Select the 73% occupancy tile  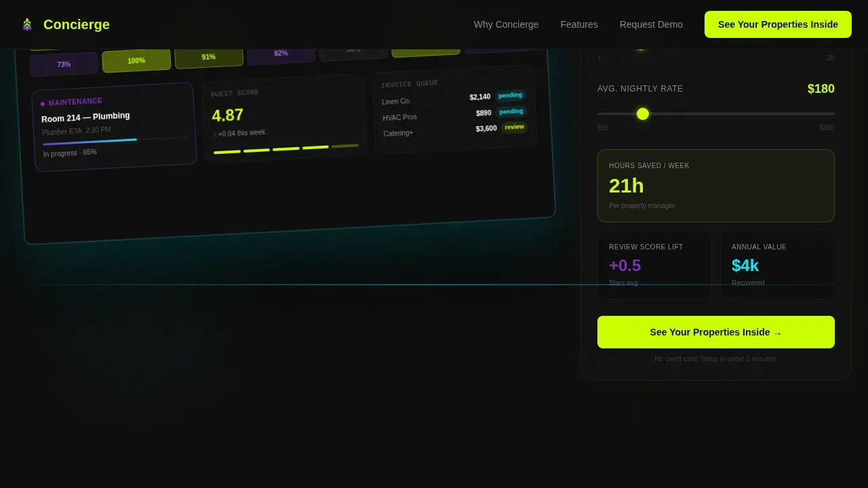64,64
